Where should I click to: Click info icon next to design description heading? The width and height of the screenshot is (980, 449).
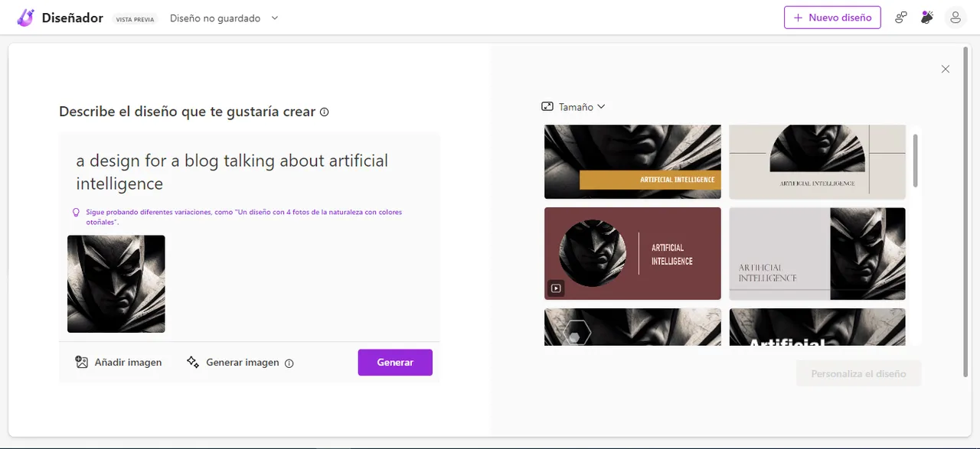[324, 112]
